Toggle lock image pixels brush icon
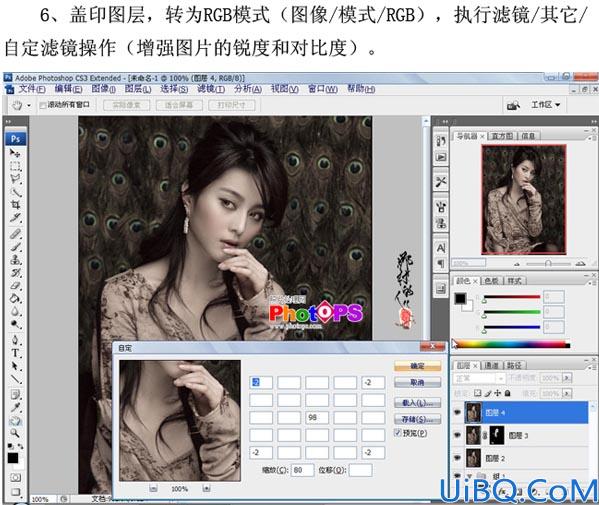This screenshot has width=599, height=505. pyautogui.click(x=487, y=393)
